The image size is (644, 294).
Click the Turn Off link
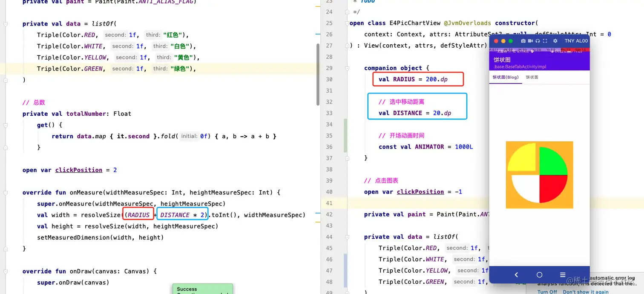[547, 292]
